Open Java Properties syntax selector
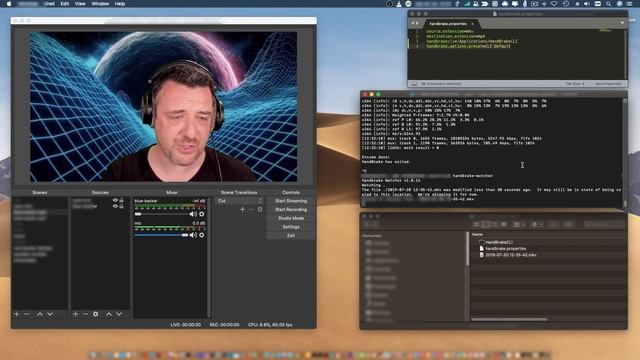Image resolution: width=640 pixels, height=360 pixels. point(608,84)
